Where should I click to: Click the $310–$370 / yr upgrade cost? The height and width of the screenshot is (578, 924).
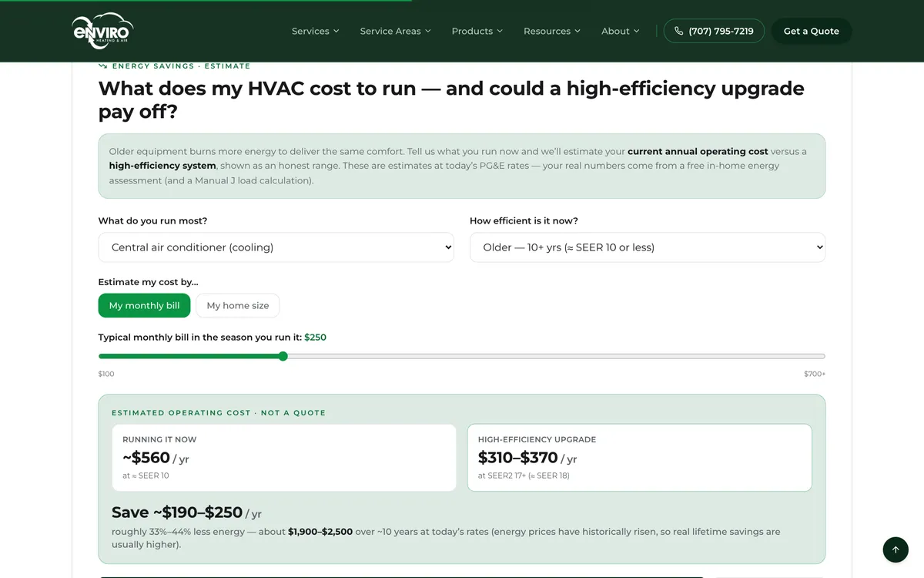[x=527, y=458]
